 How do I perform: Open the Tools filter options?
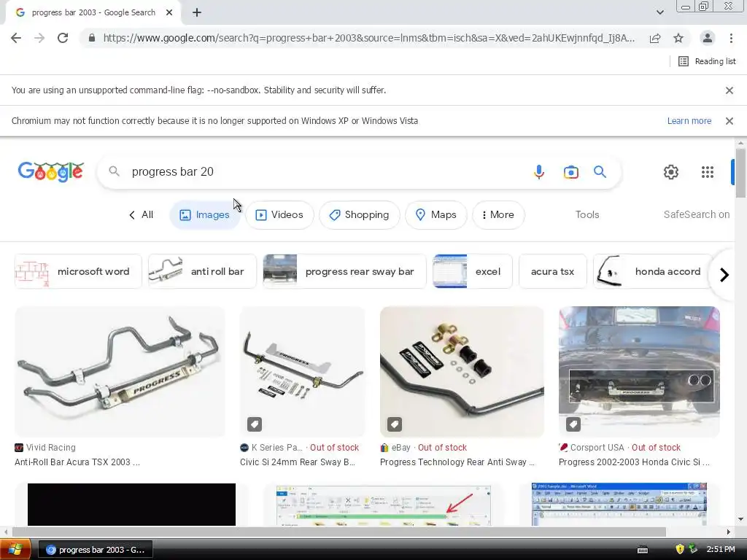click(587, 215)
